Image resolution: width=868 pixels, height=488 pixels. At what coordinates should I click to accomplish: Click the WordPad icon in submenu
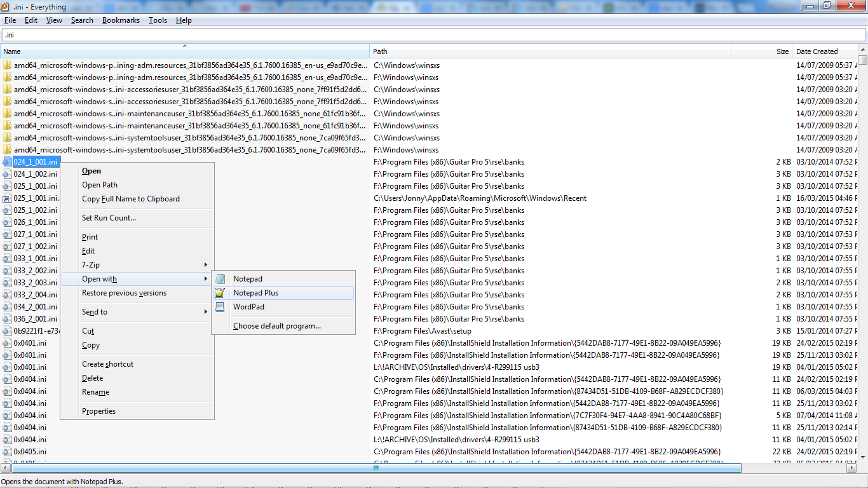220,307
